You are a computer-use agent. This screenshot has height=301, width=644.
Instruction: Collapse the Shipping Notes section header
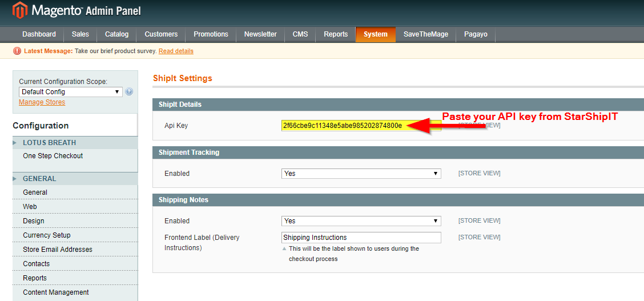(x=398, y=200)
